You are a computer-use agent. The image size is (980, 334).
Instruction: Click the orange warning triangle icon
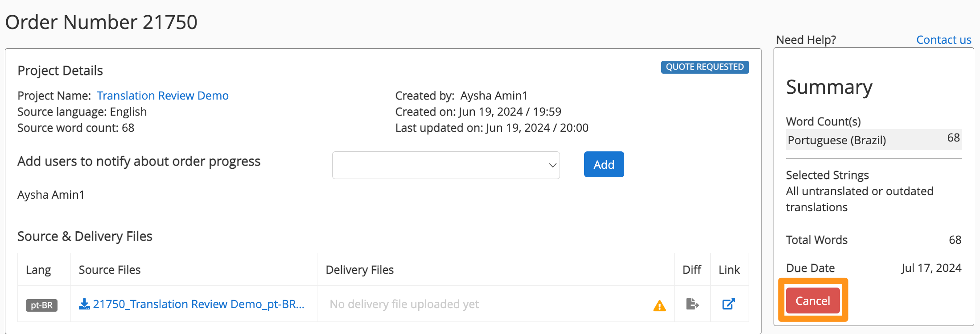pyautogui.click(x=659, y=306)
